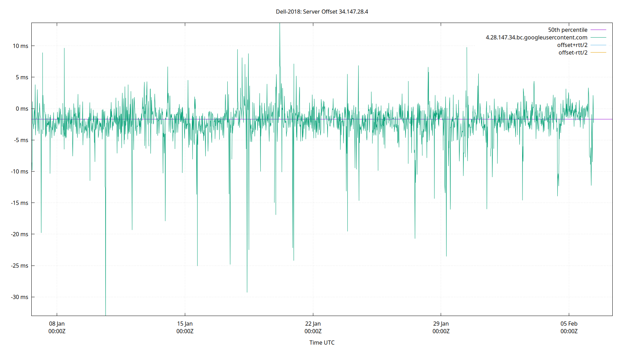Click the chart title Dell-2018: Server Offset
The width and height of the screenshot is (644, 348).
point(322,11)
